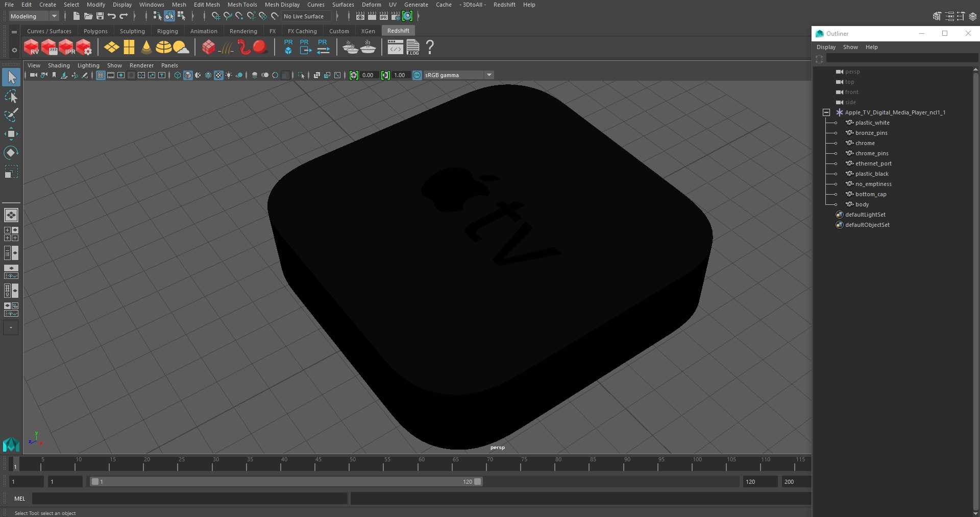
Task: Toggle film gate viewport button
Action: (x=111, y=75)
